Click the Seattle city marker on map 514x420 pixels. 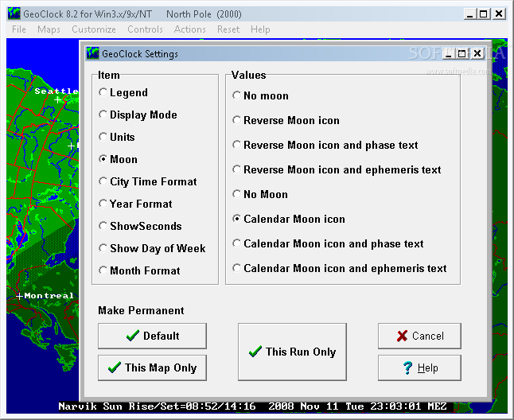(58, 100)
